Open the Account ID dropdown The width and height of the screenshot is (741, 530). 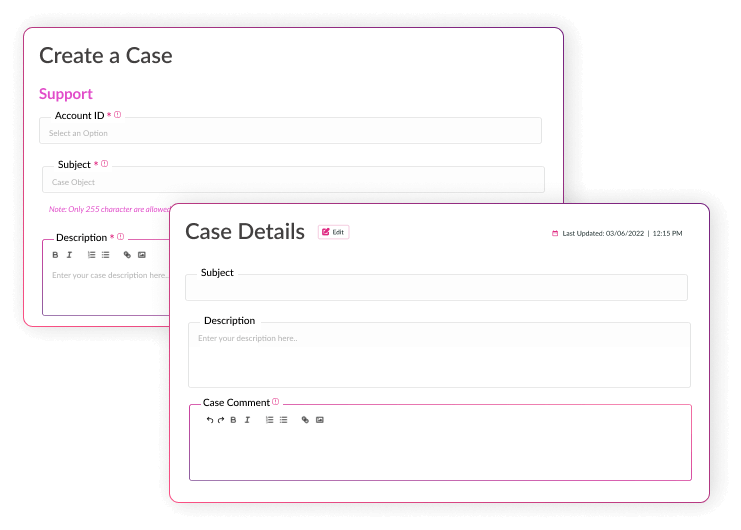pos(290,132)
